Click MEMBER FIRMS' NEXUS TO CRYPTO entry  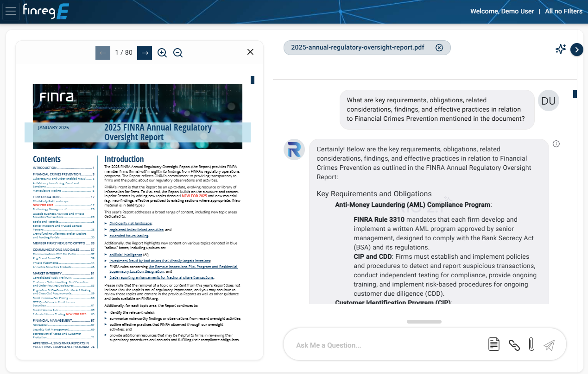click(63, 243)
